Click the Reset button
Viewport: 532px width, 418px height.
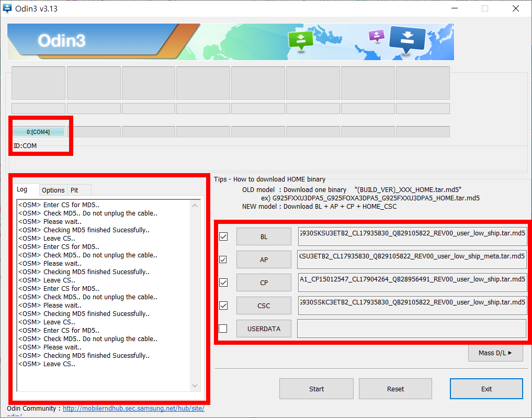(x=395, y=389)
